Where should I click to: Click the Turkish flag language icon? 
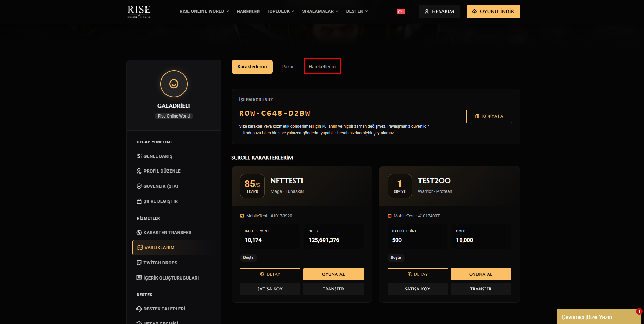coord(401,12)
